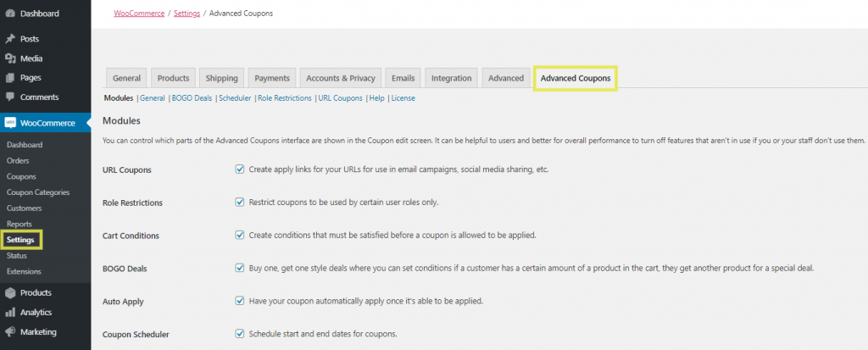
Task: Toggle the Role Restrictions checkbox
Action: tap(240, 203)
